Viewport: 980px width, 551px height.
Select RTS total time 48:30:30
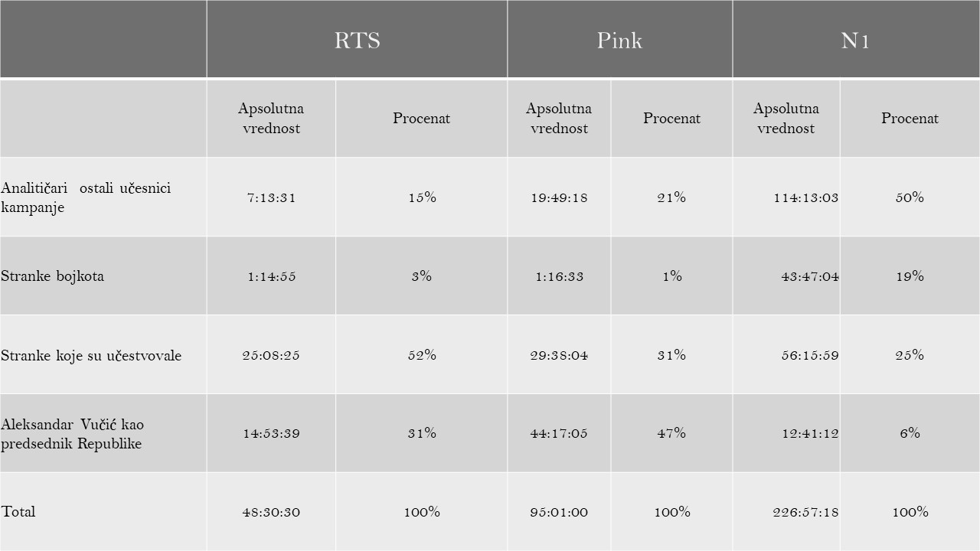271,512
